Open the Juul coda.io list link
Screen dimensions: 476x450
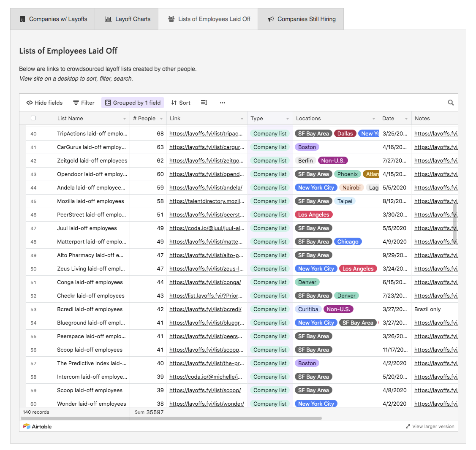pyautogui.click(x=207, y=228)
